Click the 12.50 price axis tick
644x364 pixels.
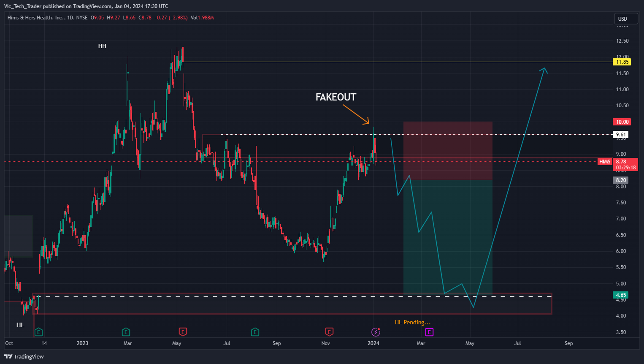pyautogui.click(x=622, y=41)
